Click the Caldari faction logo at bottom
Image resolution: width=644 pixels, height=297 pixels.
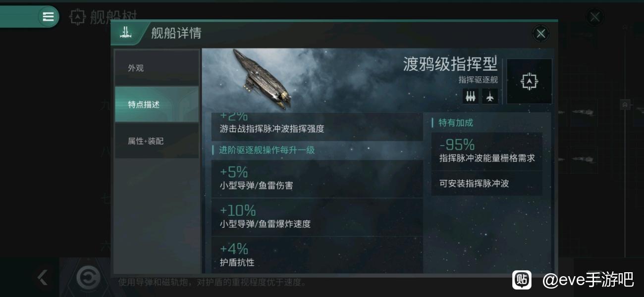click(88, 278)
